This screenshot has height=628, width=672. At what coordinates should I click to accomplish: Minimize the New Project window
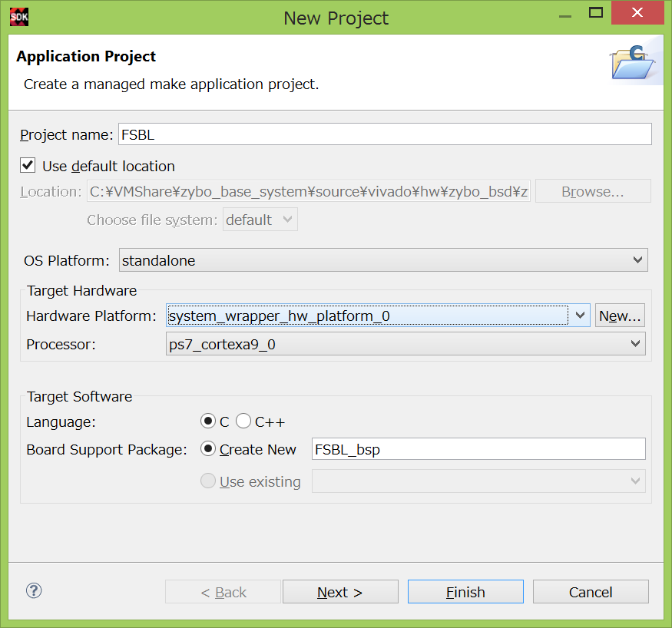tap(565, 16)
